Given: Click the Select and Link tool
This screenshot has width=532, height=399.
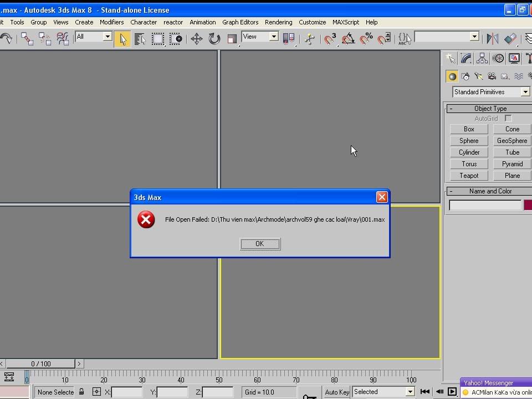Looking at the screenshot, I should tap(27, 39).
